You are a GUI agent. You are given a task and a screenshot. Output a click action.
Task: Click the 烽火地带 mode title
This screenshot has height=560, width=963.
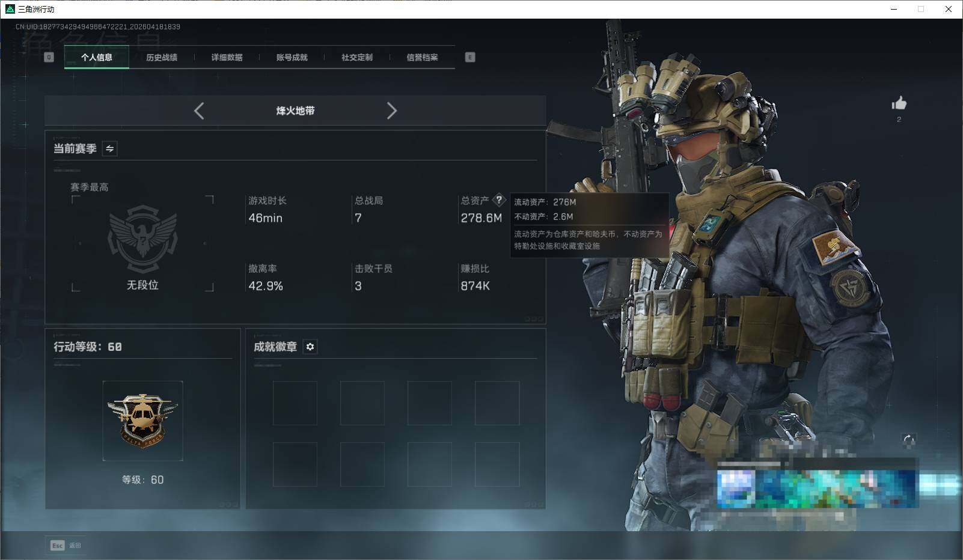point(296,111)
